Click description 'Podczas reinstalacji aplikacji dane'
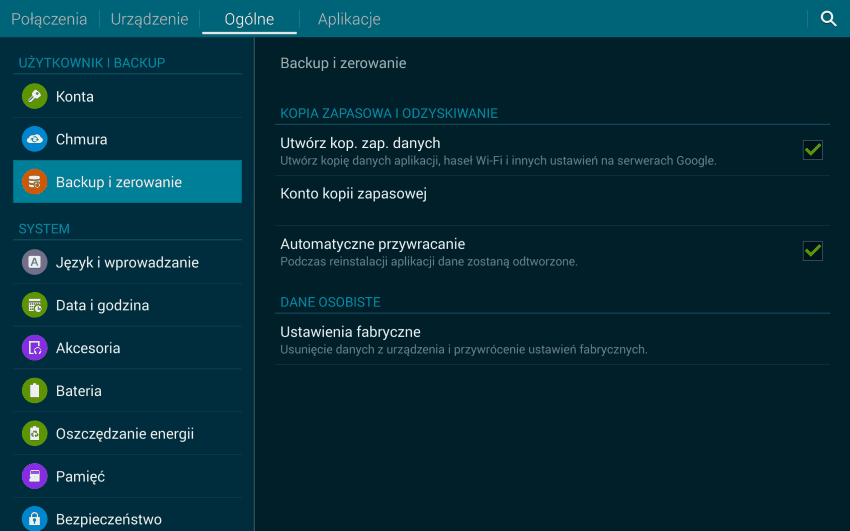This screenshot has width=850, height=531. pos(429,262)
